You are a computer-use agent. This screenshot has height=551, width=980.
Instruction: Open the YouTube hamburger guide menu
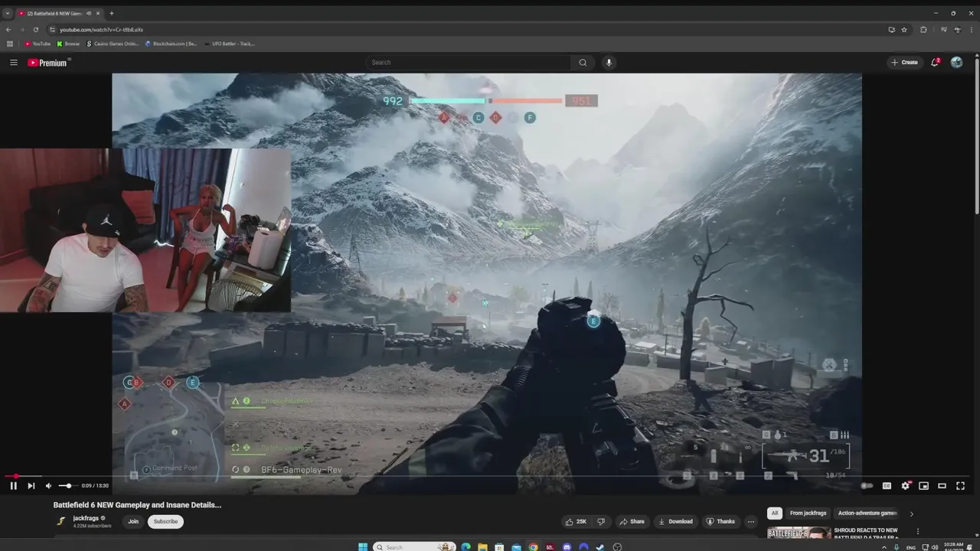14,63
